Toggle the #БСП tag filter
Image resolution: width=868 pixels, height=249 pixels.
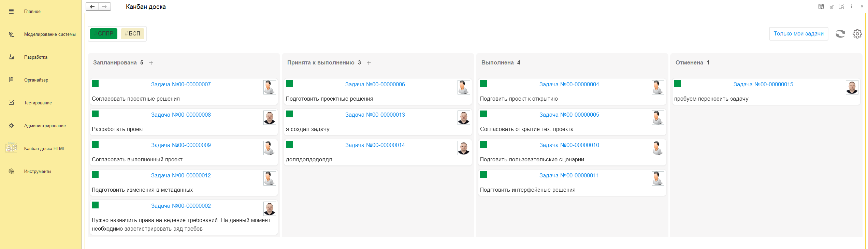(x=132, y=34)
